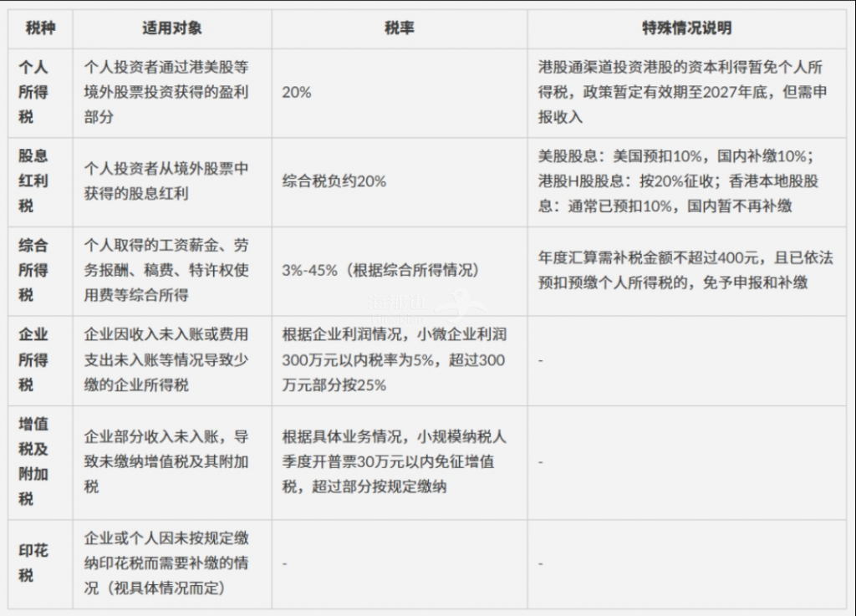The image size is (856, 616).
Task: Click the 港股通渠道 capital gains exemption note
Action: click(682, 92)
